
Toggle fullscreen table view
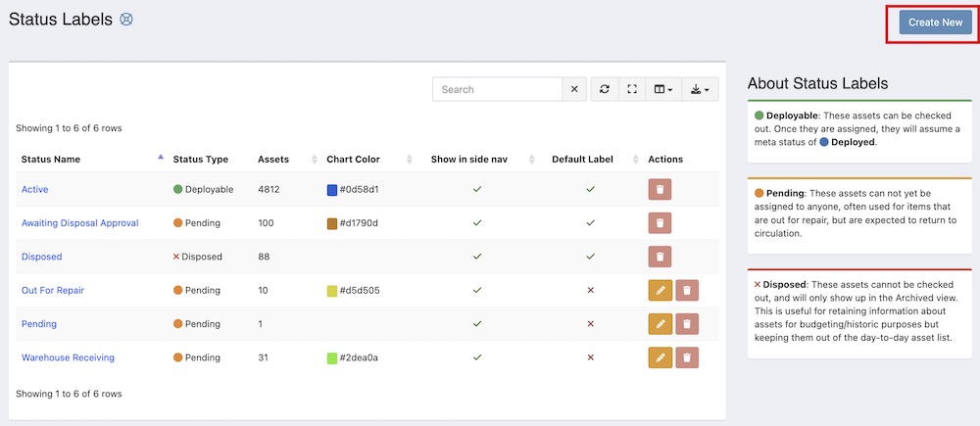coord(632,89)
